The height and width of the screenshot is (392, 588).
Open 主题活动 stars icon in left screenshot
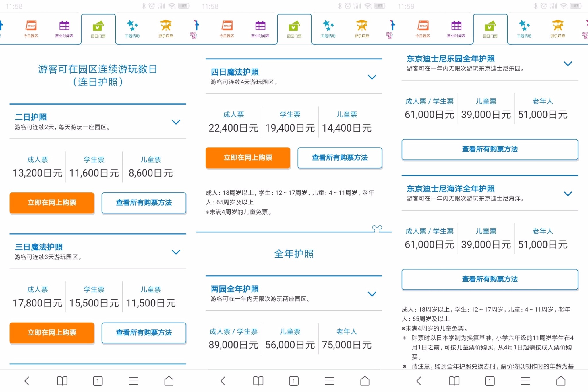pos(132,29)
